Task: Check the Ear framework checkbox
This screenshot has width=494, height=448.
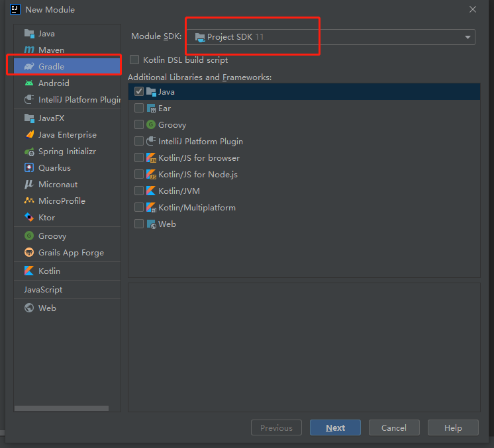Action: click(x=139, y=109)
